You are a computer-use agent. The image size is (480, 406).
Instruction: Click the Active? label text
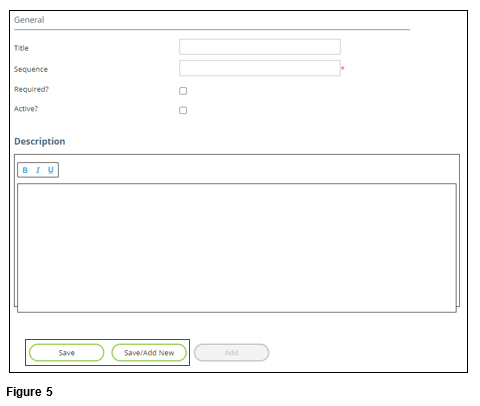tap(26, 109)
